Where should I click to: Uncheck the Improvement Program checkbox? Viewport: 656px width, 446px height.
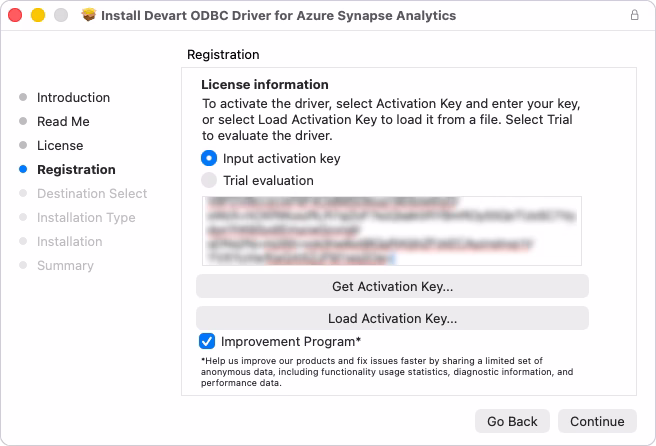[x=207, y=341]
